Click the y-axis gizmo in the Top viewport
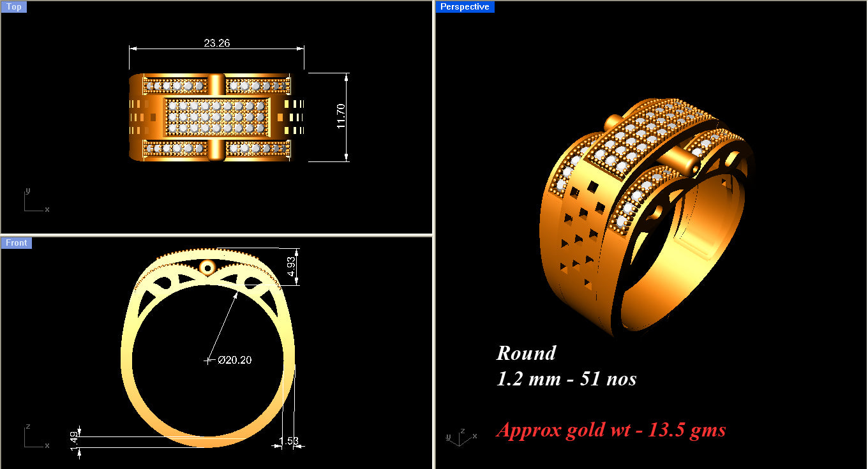The width and height of the screenshot is (868, 469). point(28,191)
